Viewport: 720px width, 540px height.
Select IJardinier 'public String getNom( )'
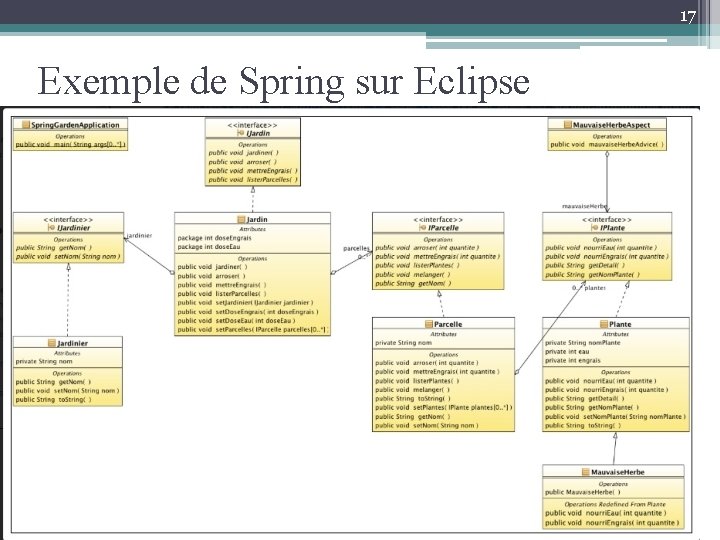click(x=54, y=248)
